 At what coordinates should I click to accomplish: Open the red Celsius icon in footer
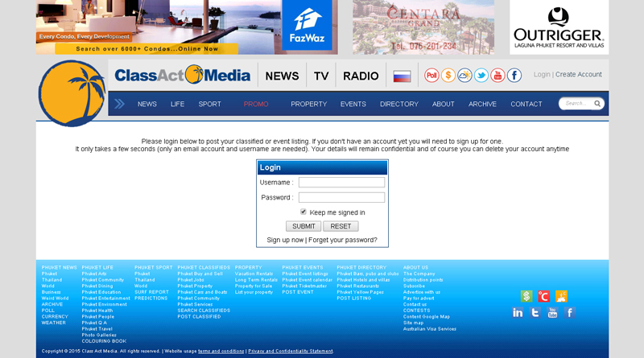pyautogui.click(x=544, y=296)
